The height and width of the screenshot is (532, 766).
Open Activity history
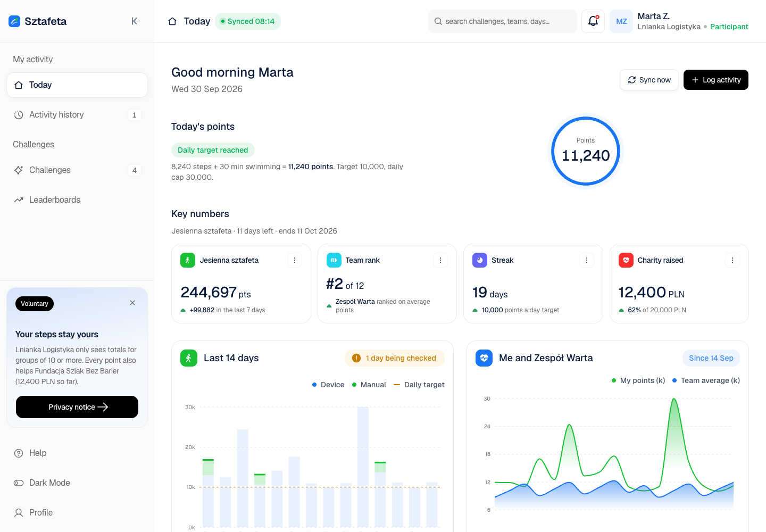[77, 115]
